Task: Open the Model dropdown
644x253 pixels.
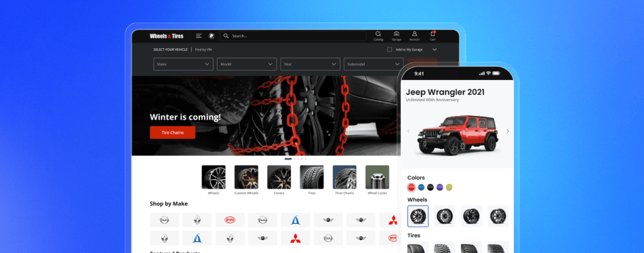Action: click(247, 64)
